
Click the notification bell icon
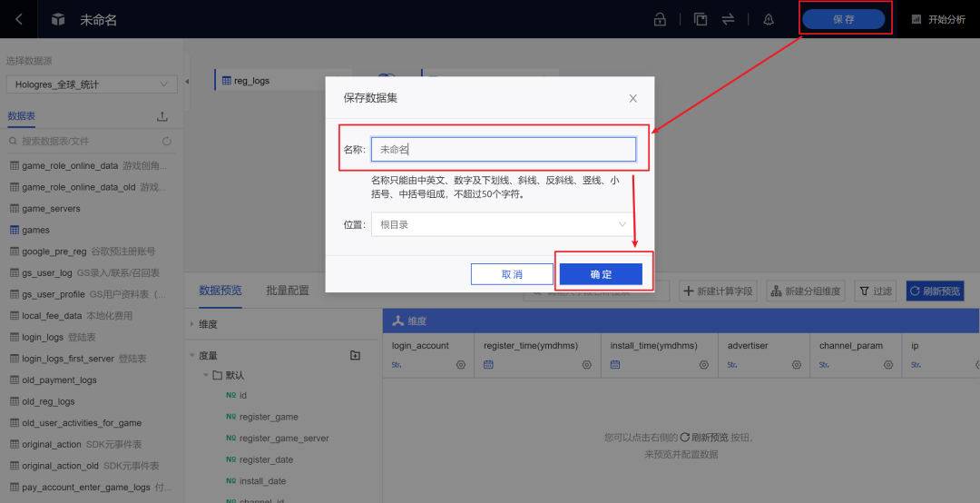(x=769, y=19)
